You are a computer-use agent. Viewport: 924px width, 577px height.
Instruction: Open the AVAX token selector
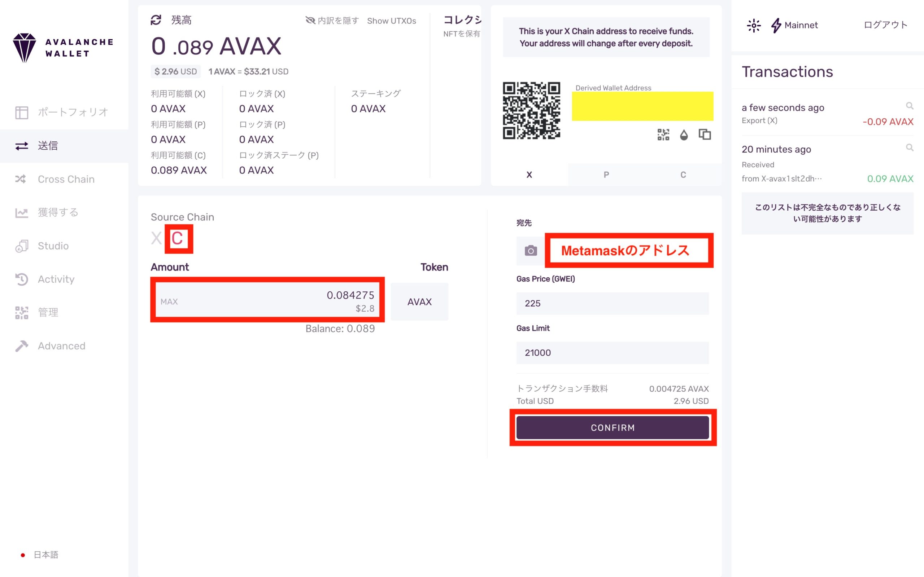(x=419, y=302)
